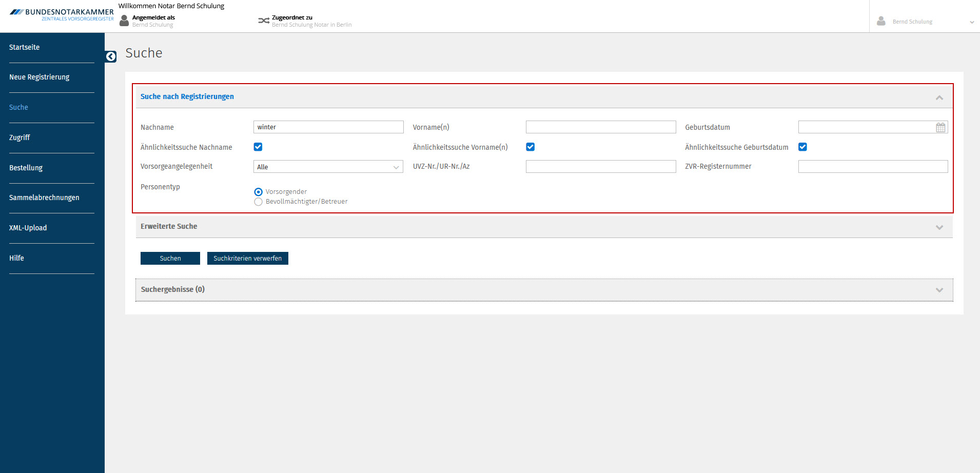Screen dimensions: 980x473
Task: Click the Vorsorgeangelegenheit label
Action: point(177,166)
